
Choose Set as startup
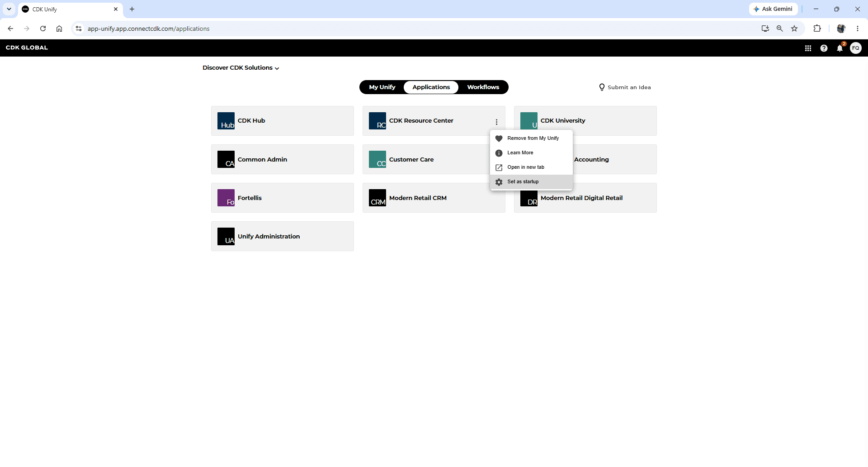[532, 182]
